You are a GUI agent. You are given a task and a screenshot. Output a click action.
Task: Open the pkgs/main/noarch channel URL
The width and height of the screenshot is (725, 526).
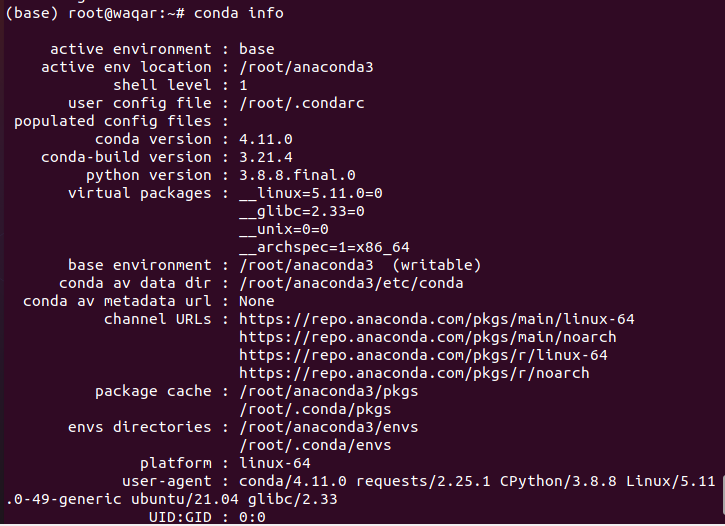click(x=428, y=337)
